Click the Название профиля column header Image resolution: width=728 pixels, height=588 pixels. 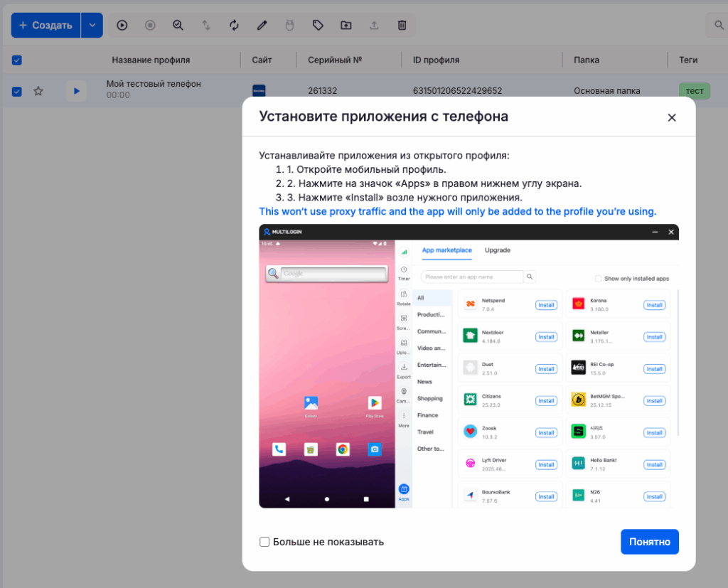point(151,60)
